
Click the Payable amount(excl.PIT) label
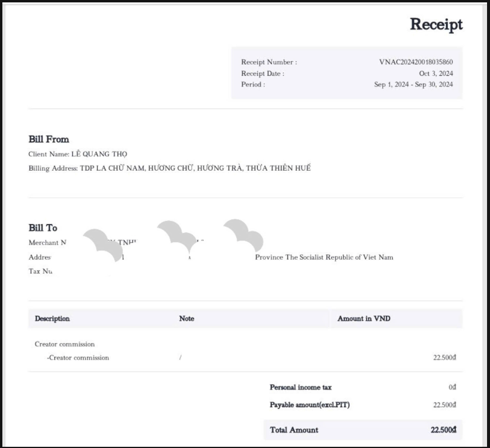pyautogui.click(x=310, y=405)
